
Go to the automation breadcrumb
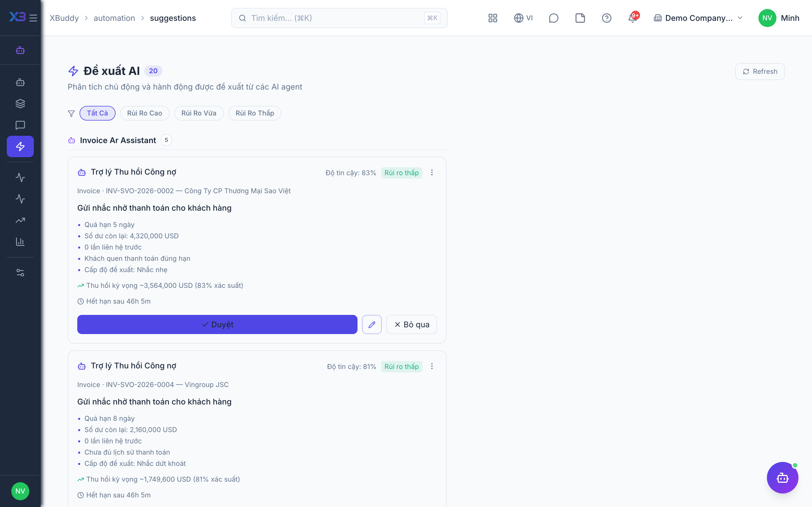point(114,18)
